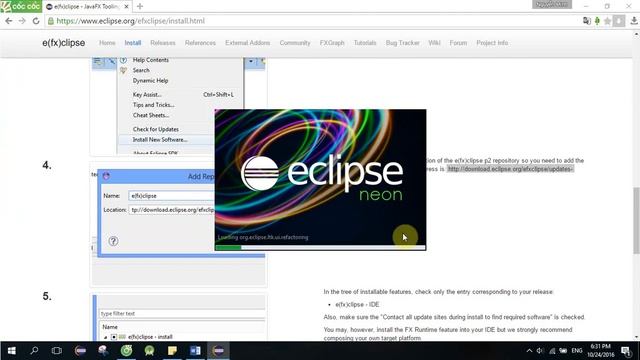Open the browser downloads icon
This screenshot has width=640, height=360.
(x=634, y=20)
